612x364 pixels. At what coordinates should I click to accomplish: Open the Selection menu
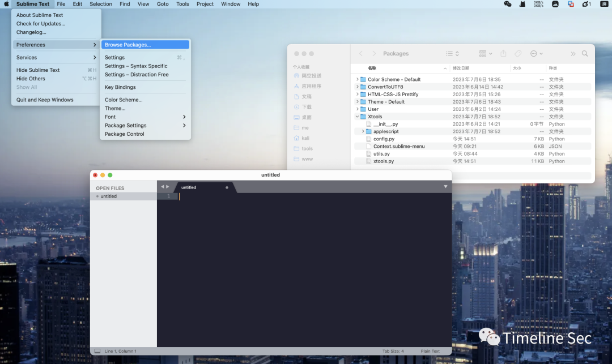pyautogui.click(x=101, y=4)
